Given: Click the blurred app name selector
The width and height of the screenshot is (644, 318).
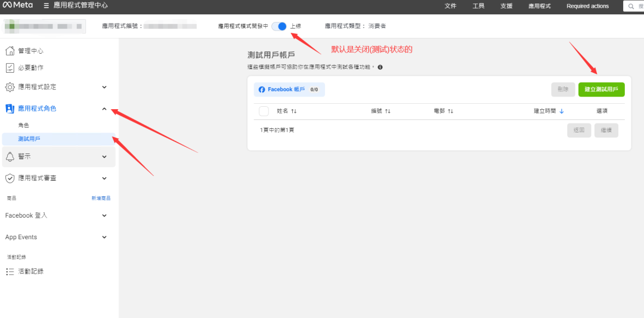Looking at the screenshot, I should (x=44, y=26).
